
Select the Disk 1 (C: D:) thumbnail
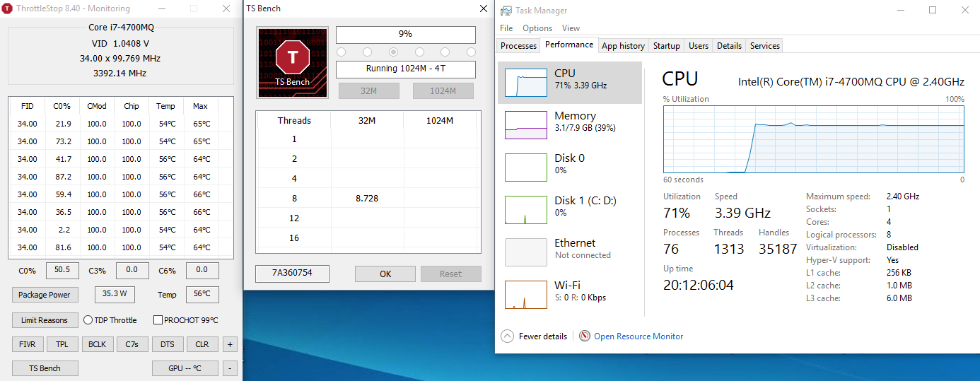click(525, 210)
